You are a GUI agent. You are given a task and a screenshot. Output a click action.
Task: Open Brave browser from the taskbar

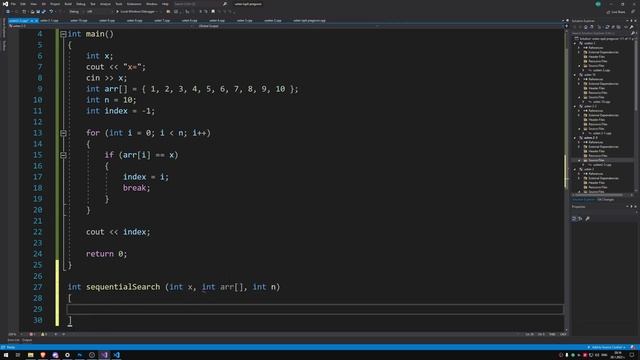43,355
